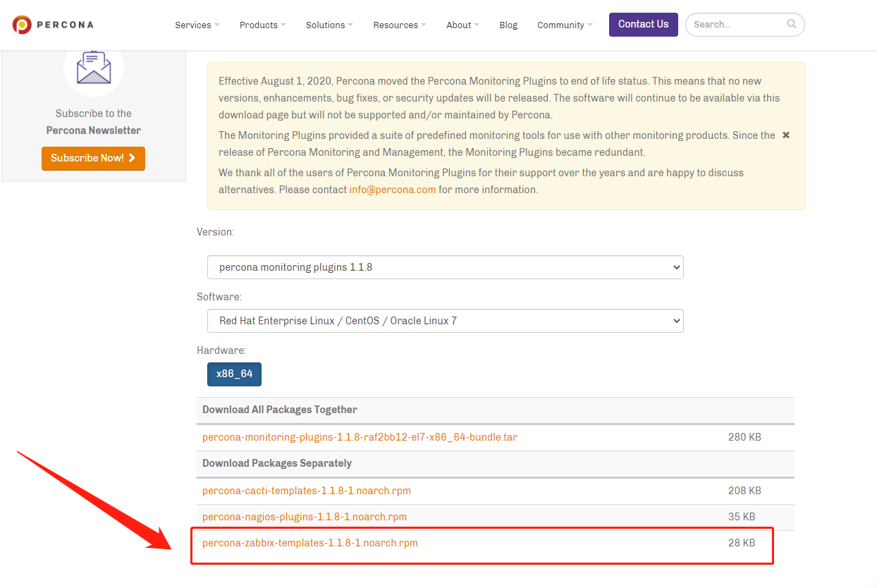Click the 208 KB size value
This screenshot has height=588, width=877.
(x=744, y=491)
